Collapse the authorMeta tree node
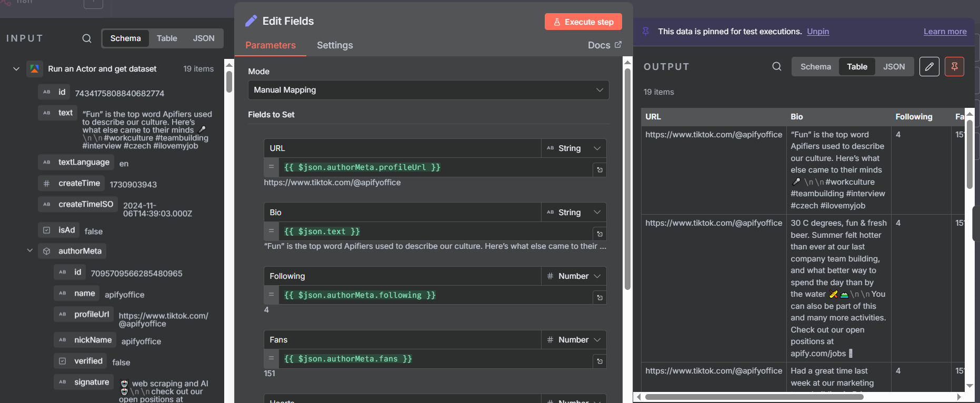The width and height of the screenshot is (980, 403). point(30,251)
